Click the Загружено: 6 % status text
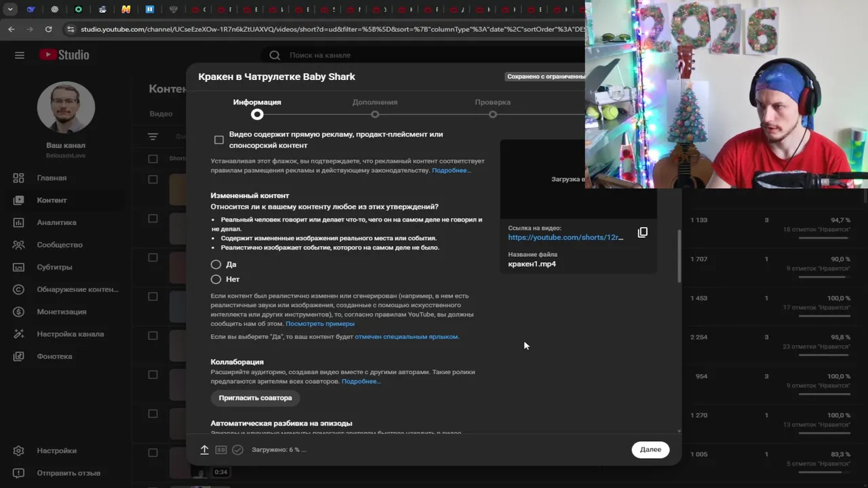 pos(279,449)
